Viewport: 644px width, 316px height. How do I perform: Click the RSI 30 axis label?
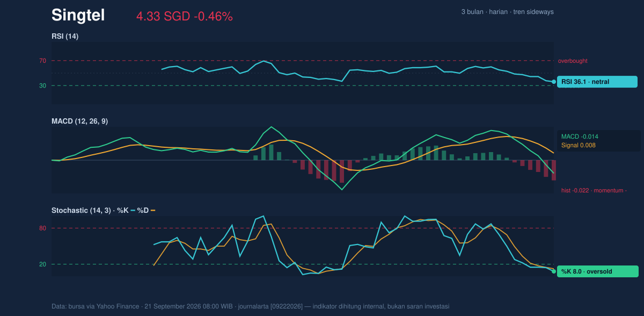42,85
